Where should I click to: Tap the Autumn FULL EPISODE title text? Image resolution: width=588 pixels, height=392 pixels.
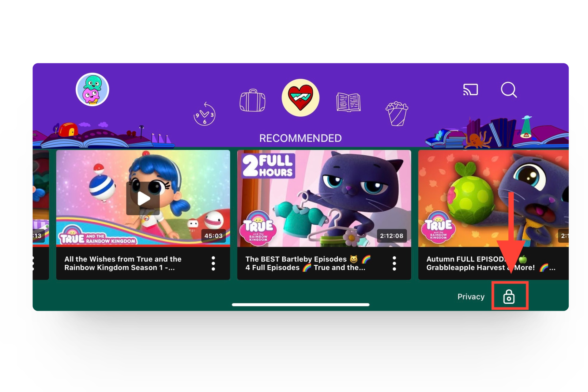(x=466, y=263)
